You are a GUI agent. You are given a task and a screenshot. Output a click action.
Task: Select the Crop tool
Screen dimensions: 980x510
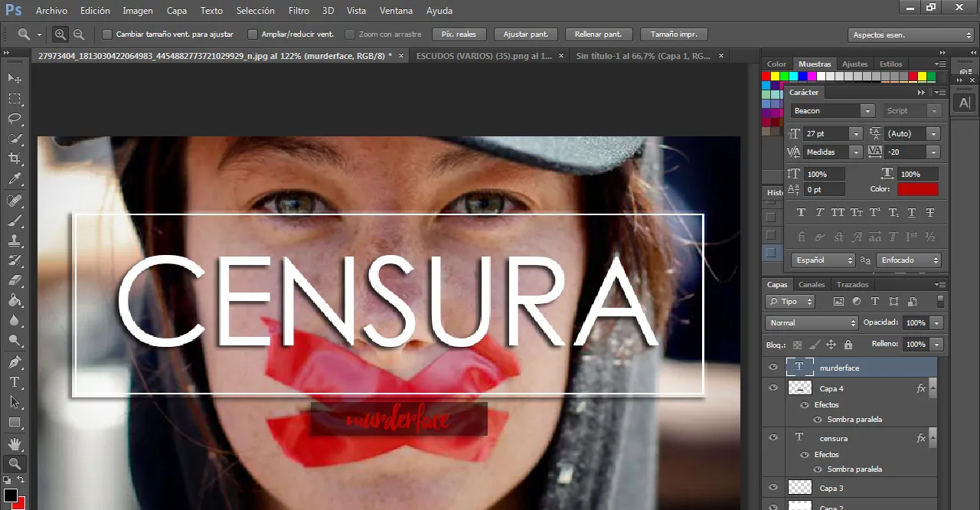(x=15, y=159)
